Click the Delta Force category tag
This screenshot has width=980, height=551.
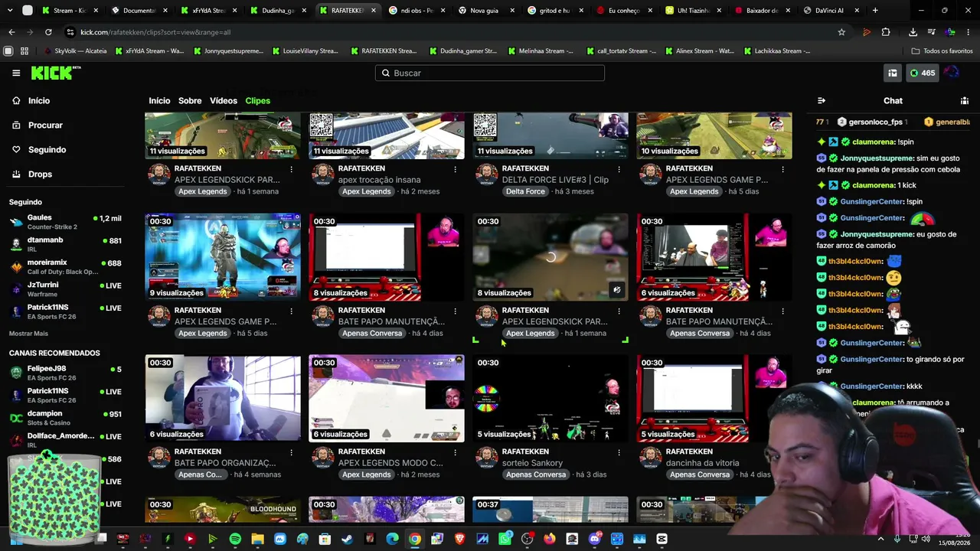click(x=525, y=191)
